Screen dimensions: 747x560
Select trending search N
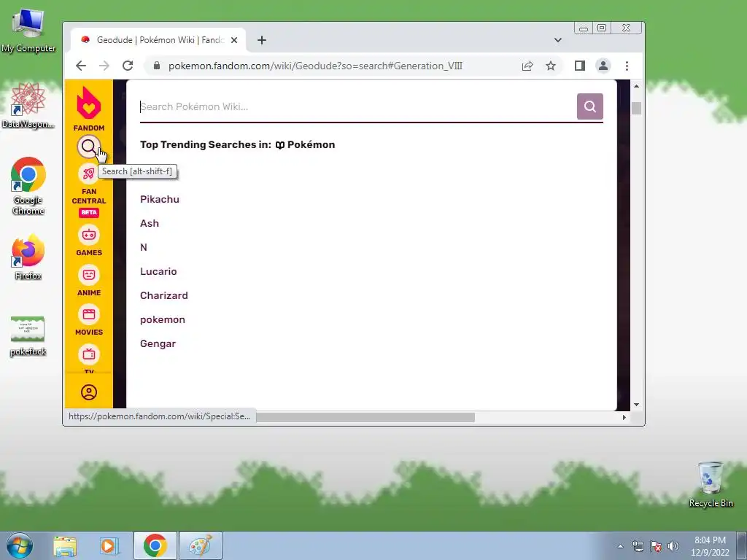click(144, 247)
